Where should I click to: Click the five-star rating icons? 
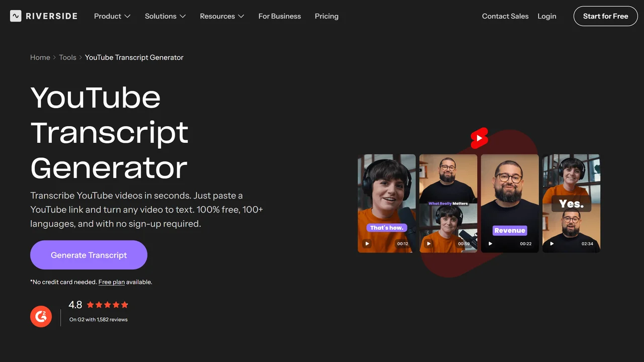pyautogui.click(x=108, y=305)
